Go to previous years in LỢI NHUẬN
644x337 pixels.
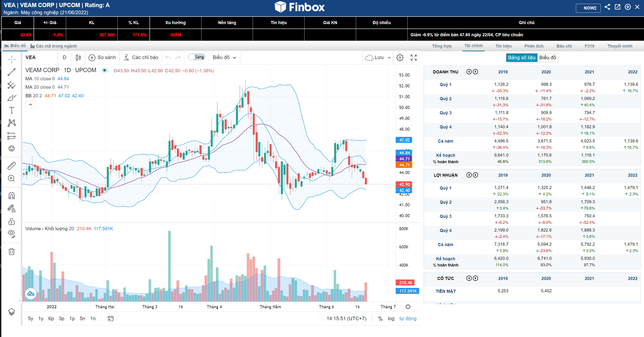[469, 175]
